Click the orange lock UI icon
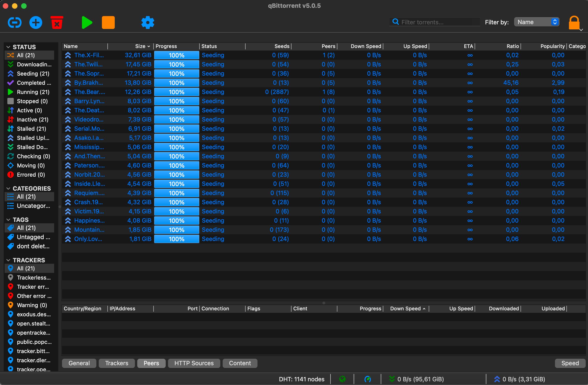 pos(574,23)
